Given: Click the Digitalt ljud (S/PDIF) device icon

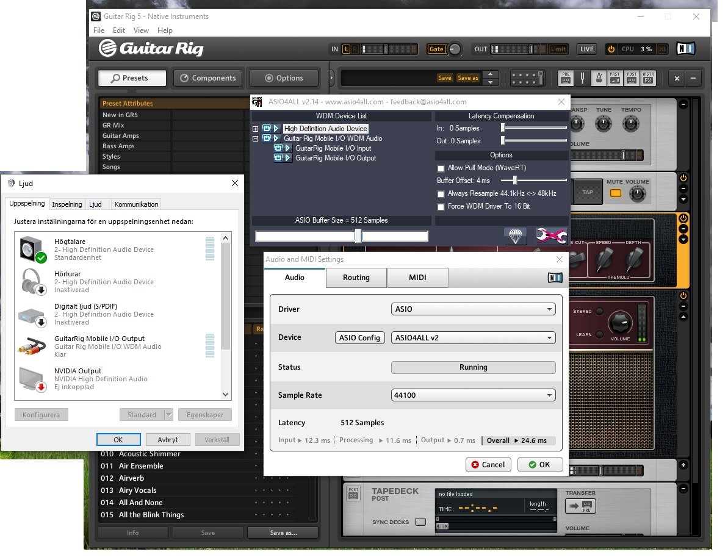Looking at the screenshot, I should [x=32, y=316].
